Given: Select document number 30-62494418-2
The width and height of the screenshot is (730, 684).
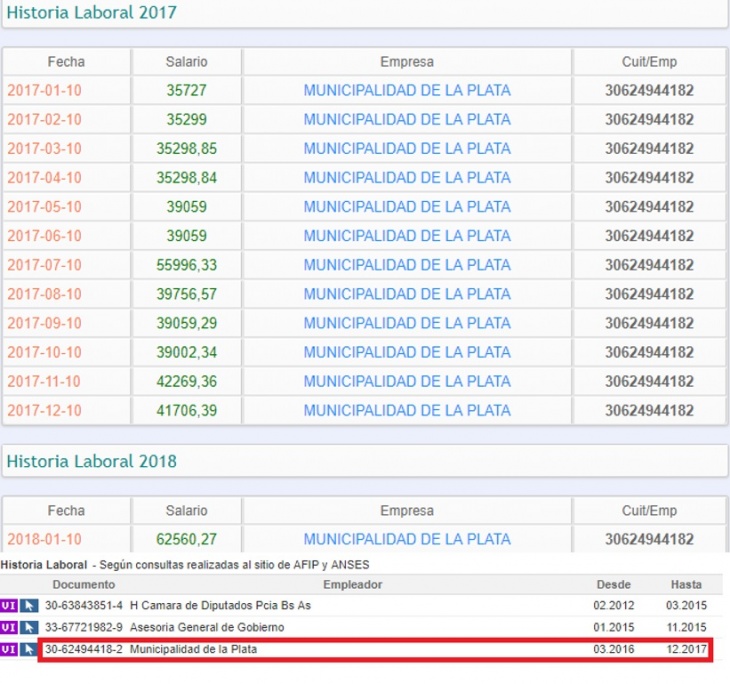Looking at the screenshot, I should 84,649.
